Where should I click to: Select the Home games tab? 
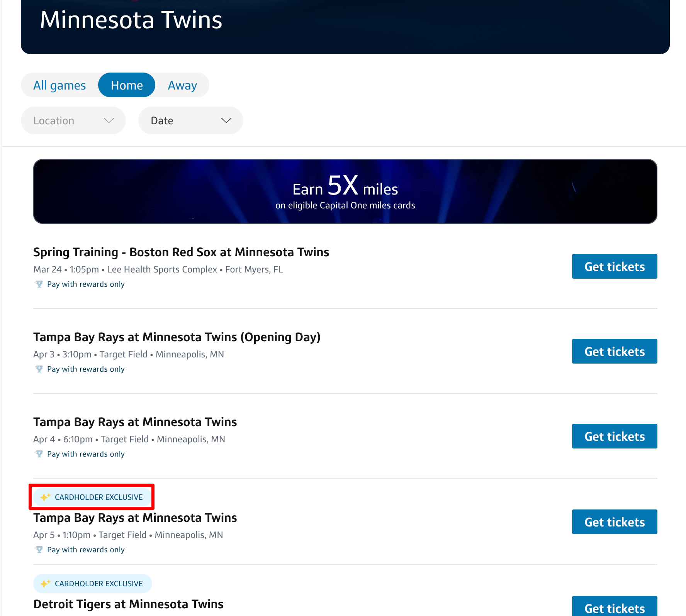127,85
